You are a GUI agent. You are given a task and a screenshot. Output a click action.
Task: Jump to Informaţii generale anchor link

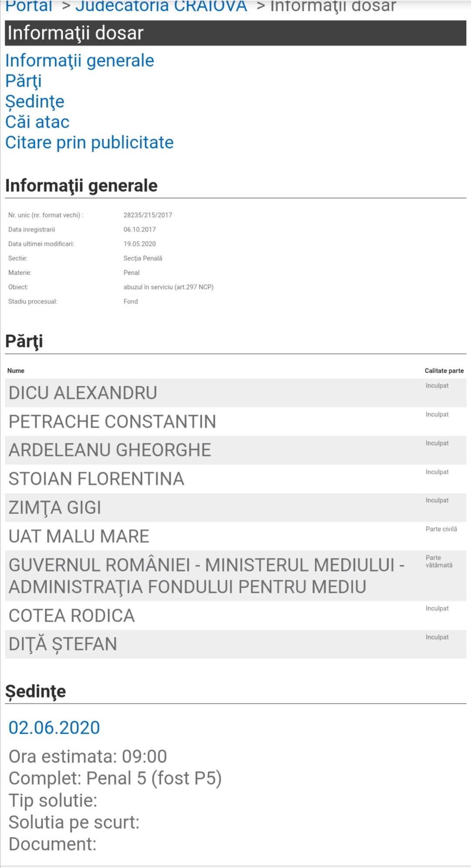(x=79, y=61)
